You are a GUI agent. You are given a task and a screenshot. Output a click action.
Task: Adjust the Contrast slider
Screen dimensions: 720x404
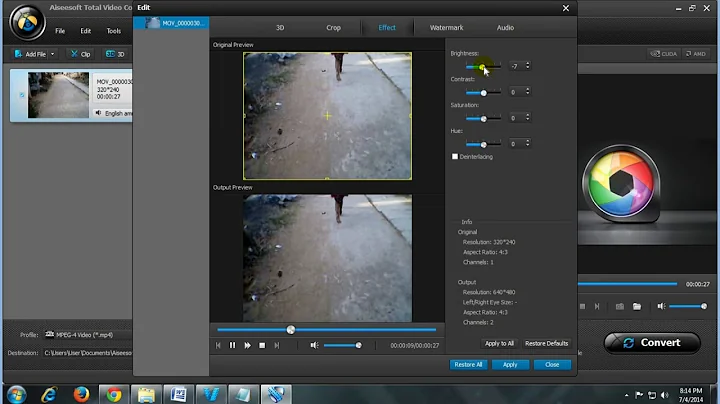pos(484,93)
